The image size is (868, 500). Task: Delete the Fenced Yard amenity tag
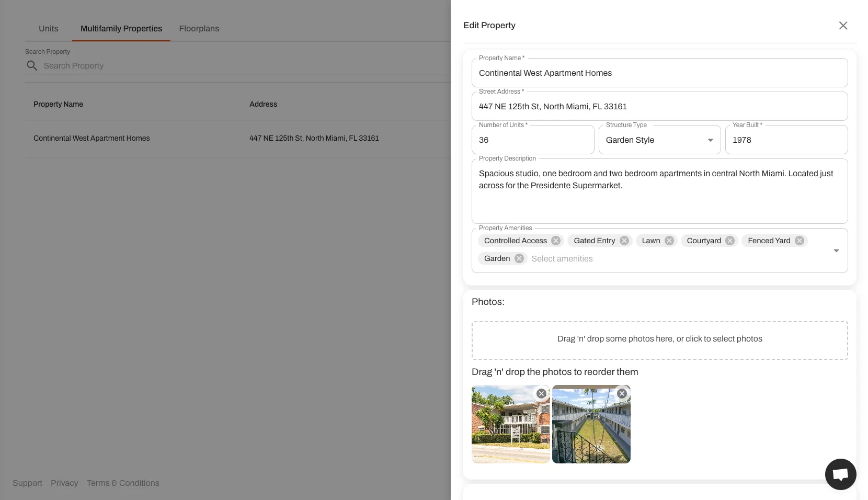(x=800, y=241)
